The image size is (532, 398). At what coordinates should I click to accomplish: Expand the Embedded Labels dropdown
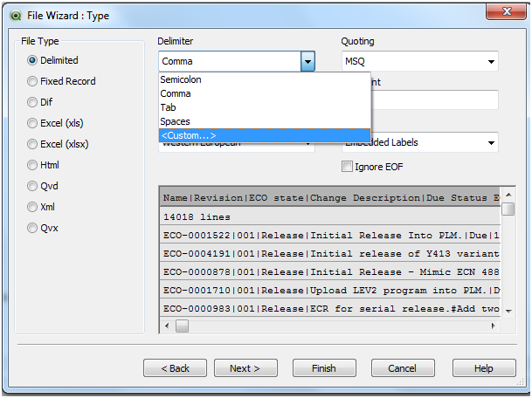(x=491, y=141)
